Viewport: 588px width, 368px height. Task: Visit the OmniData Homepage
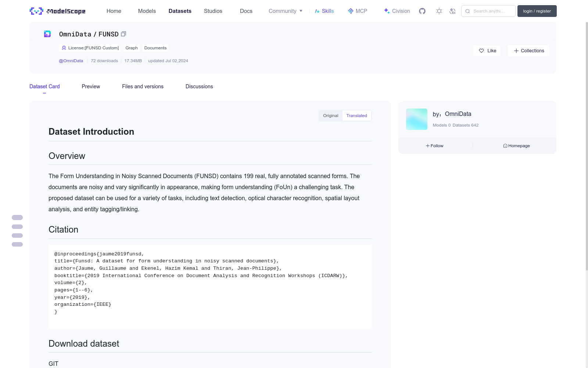(516, 146)
